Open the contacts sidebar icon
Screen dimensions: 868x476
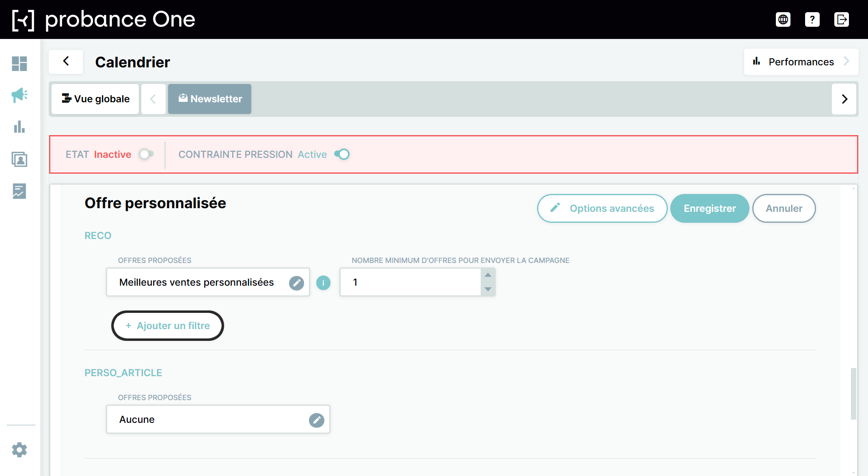pyautogui.click(x=19, y=159)
